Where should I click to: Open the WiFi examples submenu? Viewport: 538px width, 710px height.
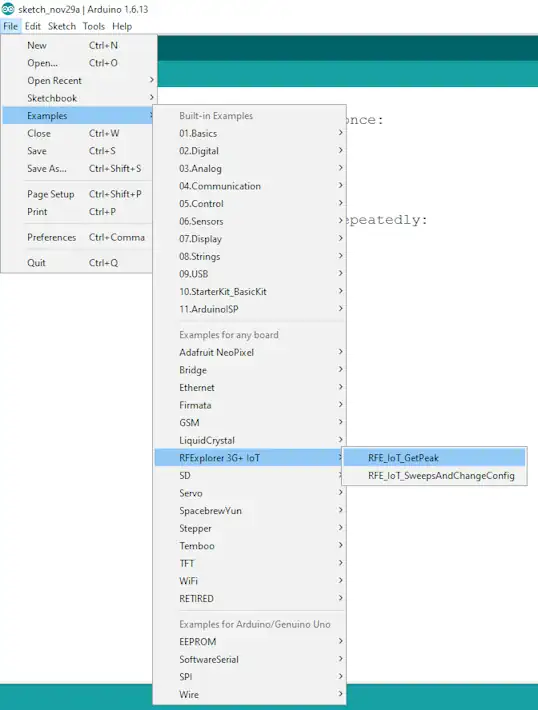(250, 581)
